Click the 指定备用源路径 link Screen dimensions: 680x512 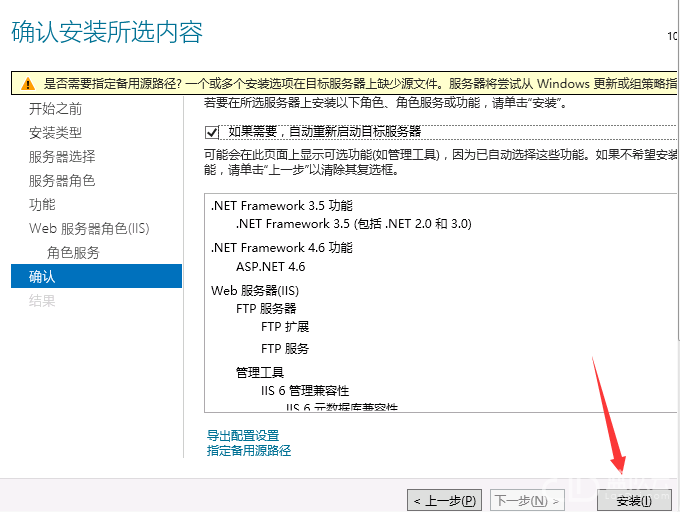point(249,450)
